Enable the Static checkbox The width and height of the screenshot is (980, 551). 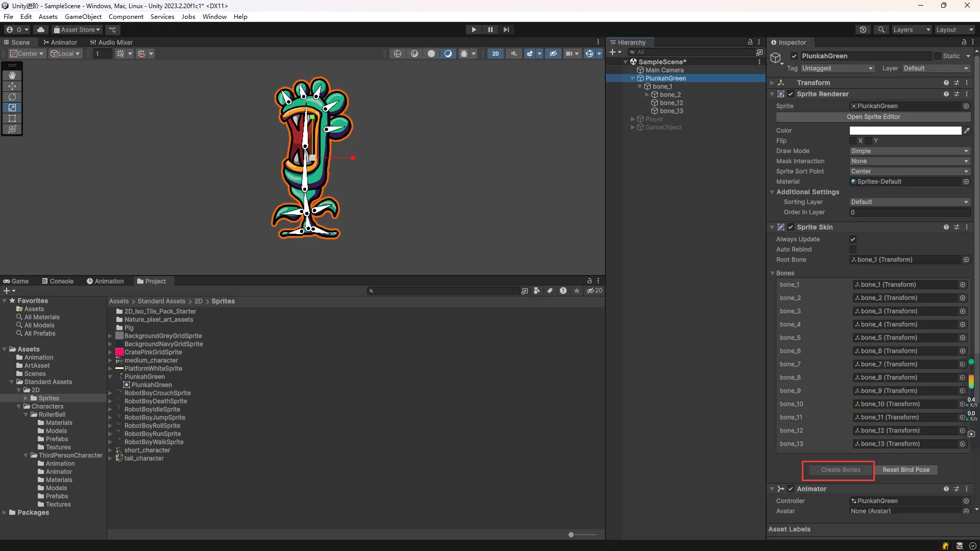point(937,56)
